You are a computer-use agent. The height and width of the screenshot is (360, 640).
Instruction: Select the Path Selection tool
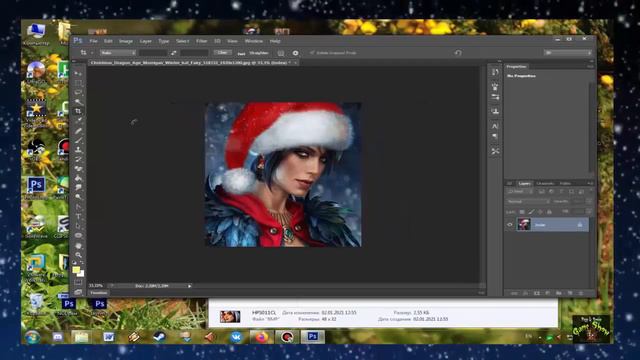pyautogui.click(x=78, y=226)
